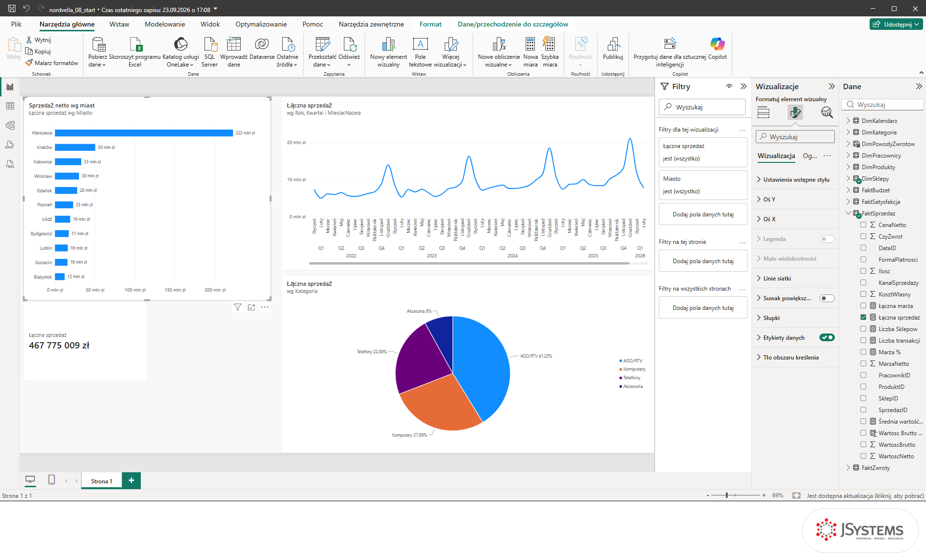This screenshot has width=926, height=560.
Task: Click Nowa miara calculator icon
Action: (530, 44)
